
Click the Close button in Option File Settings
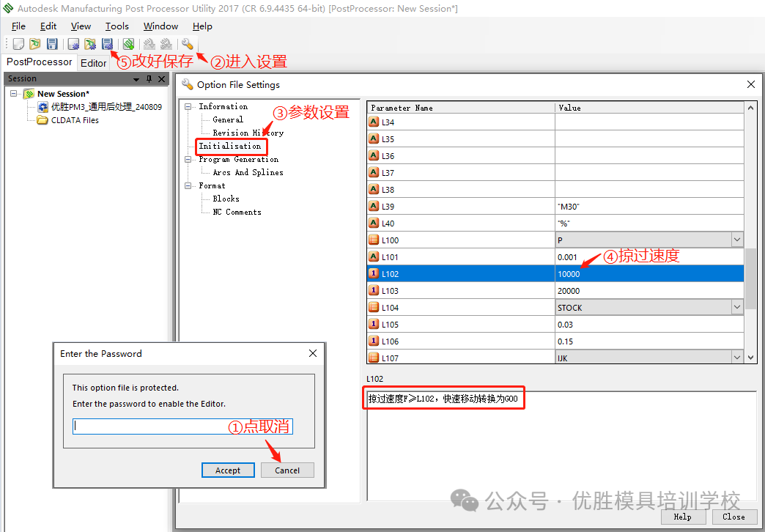pos(733,517)
